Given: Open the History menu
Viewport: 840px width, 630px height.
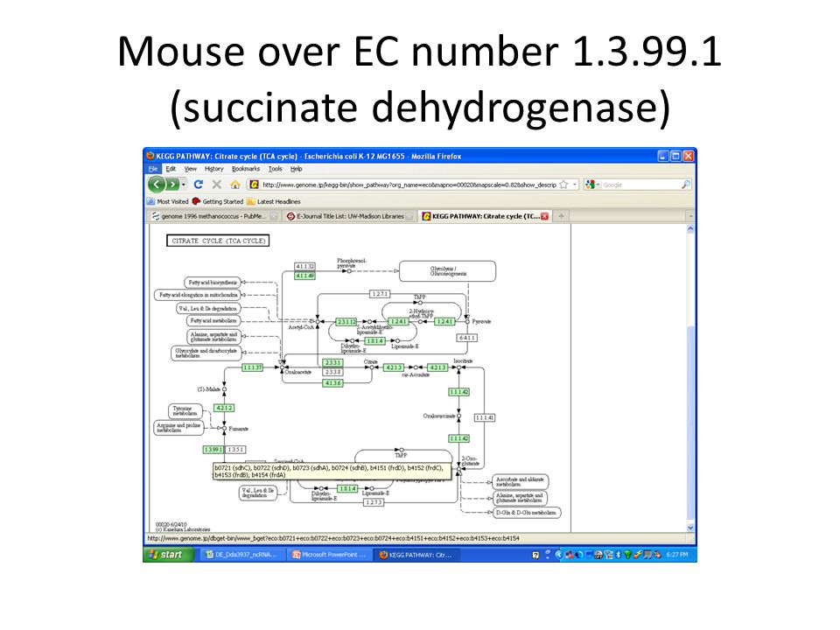Looking at the screenshot, I should coord(213,169).
